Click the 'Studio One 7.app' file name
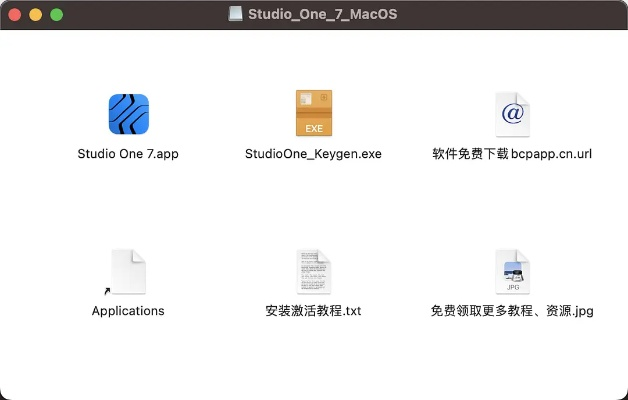 coord(128,154)
